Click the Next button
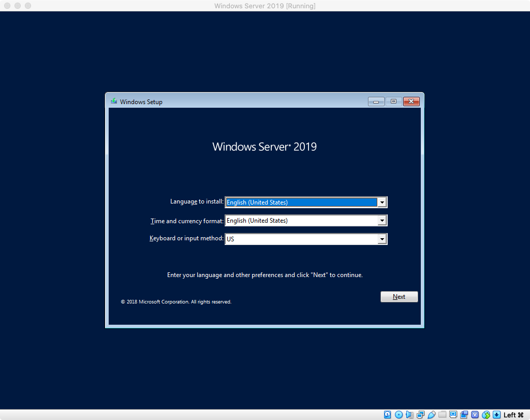 399,297
